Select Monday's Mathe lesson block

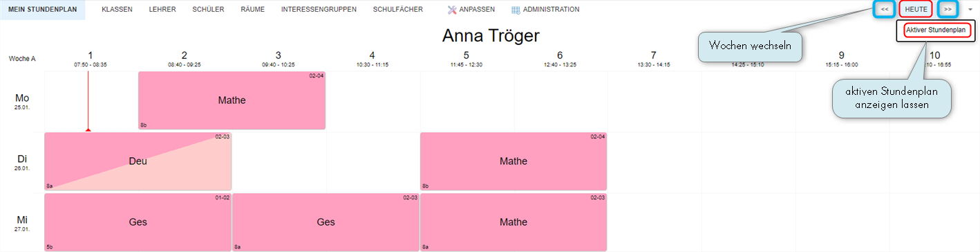tap(232, 100)
